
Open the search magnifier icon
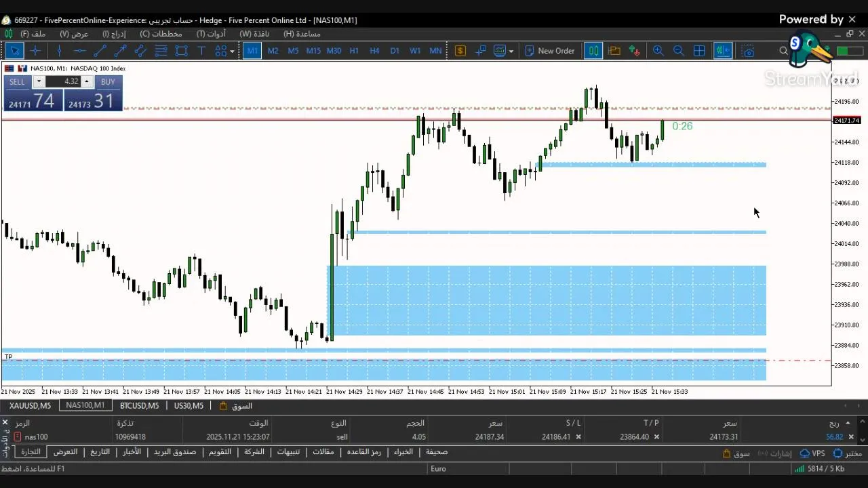(784, 51)
